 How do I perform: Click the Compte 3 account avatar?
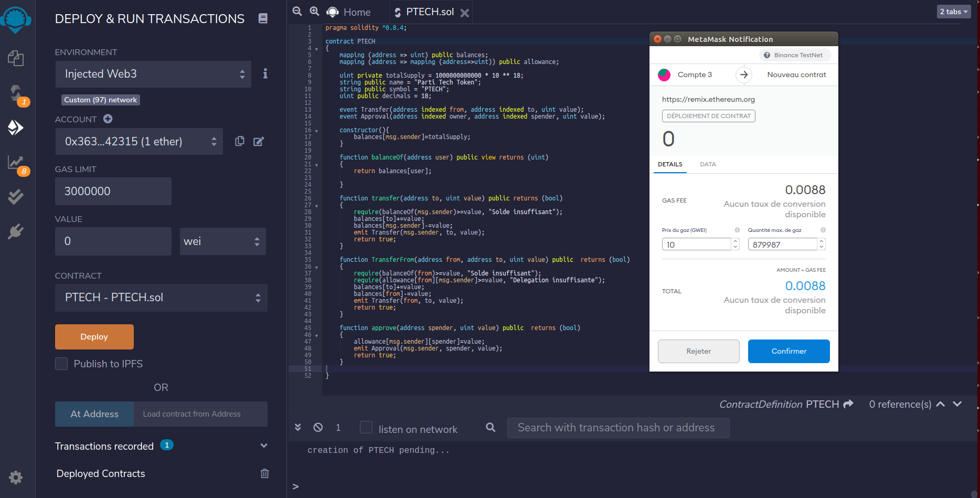point(664,75)
